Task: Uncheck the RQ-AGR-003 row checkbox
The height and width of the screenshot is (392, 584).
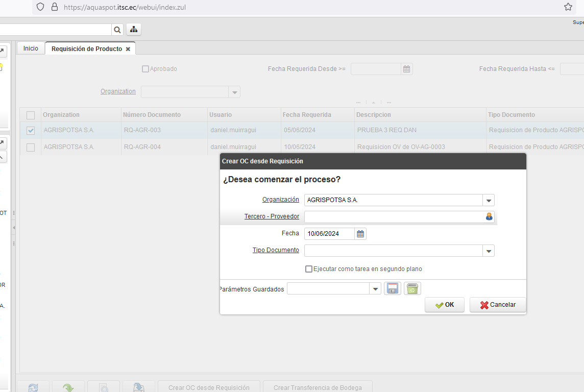Action: coord(31,131)
